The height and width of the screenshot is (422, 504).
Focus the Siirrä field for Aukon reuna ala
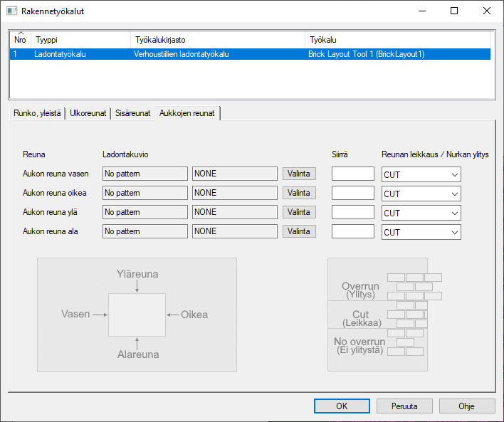tap(353, 231)
